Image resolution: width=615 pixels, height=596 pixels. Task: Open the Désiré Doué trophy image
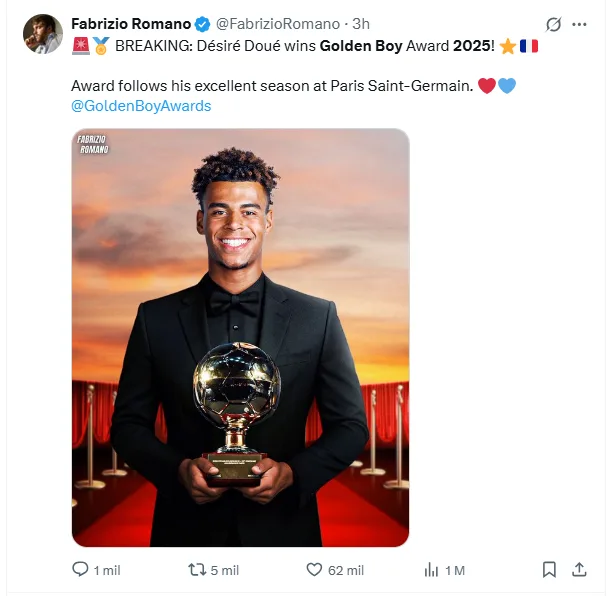coord(240,338)
